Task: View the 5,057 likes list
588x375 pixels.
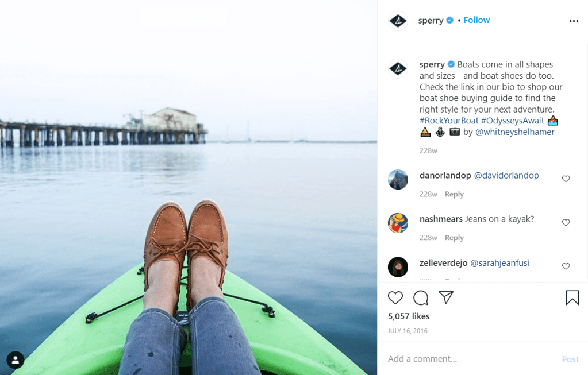Action: pyautogui.click(x=409, y=316)
